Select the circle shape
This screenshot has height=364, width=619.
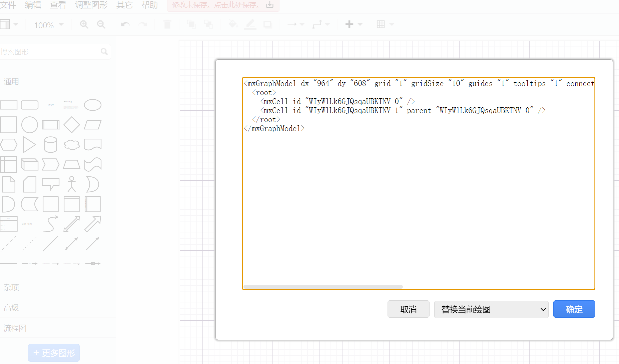point(30,125)
